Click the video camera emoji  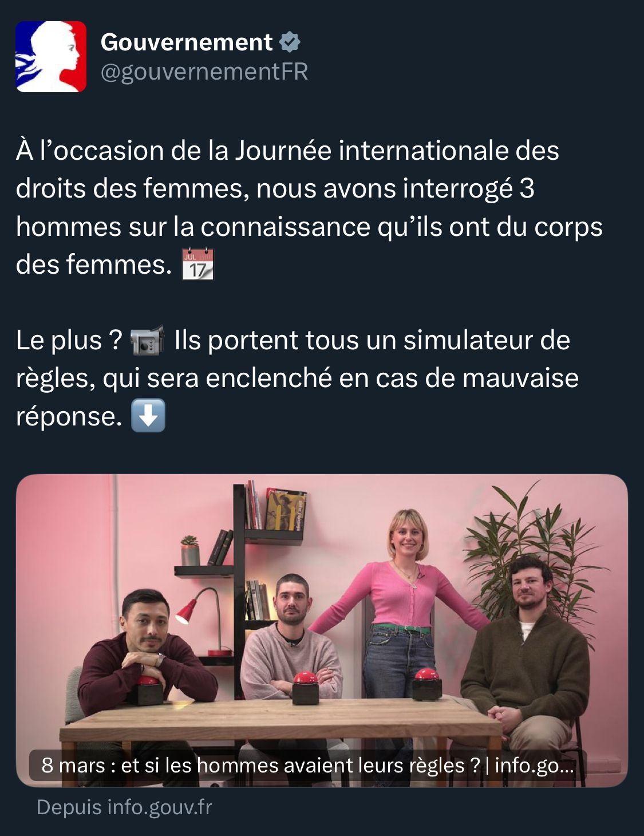148,340
